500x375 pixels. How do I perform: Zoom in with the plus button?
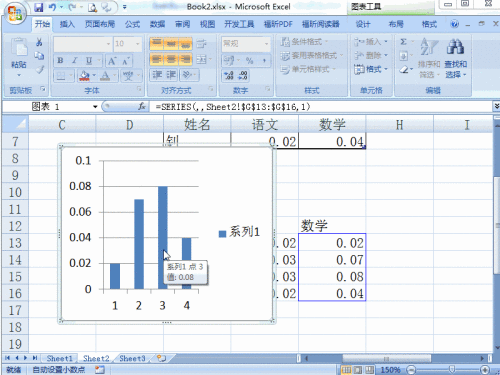coord(485,370)
